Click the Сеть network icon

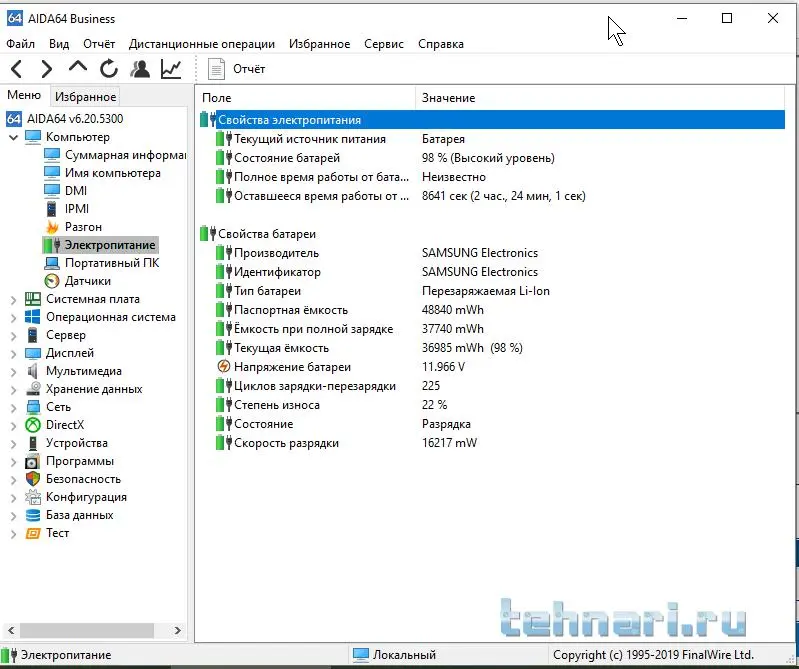click(33, 407)
